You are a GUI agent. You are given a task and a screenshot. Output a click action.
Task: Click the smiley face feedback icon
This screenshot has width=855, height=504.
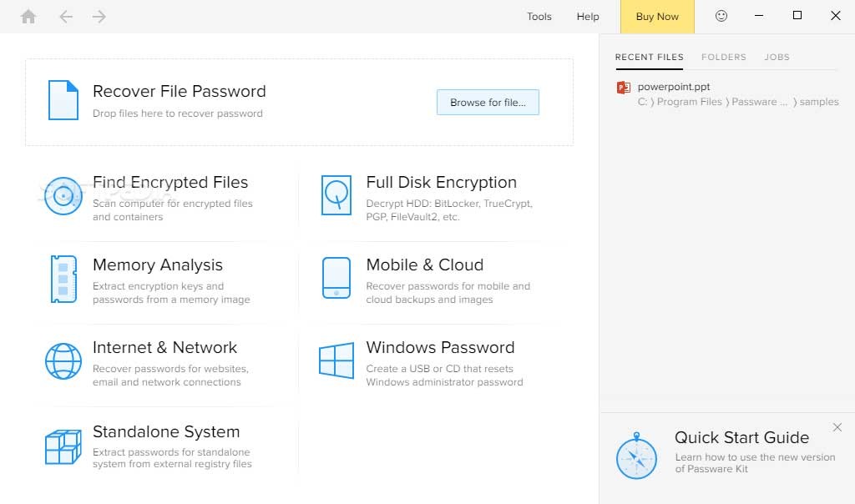coord(721,16)
